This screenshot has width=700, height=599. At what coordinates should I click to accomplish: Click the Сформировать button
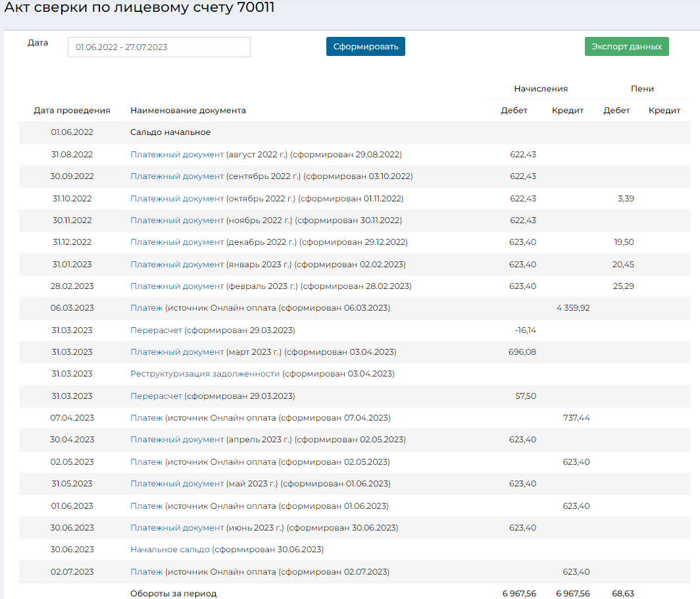pos(366,47)
